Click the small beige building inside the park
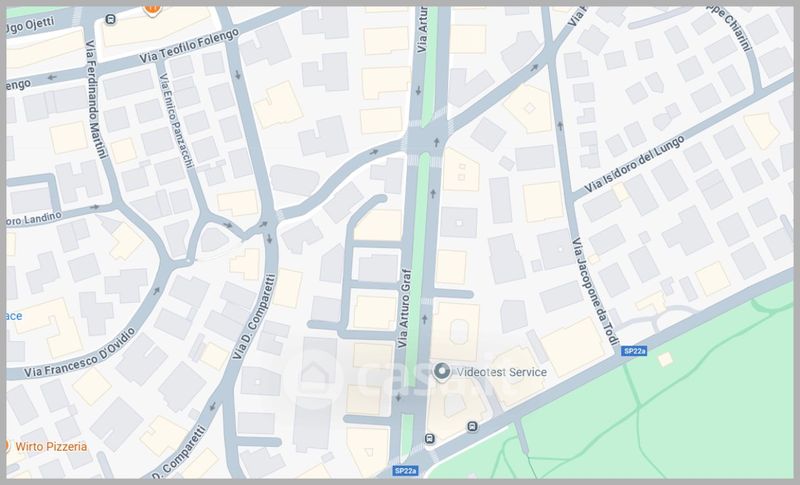Image resolution: width=800 pixels, height=485 pixels. [665, 360]
